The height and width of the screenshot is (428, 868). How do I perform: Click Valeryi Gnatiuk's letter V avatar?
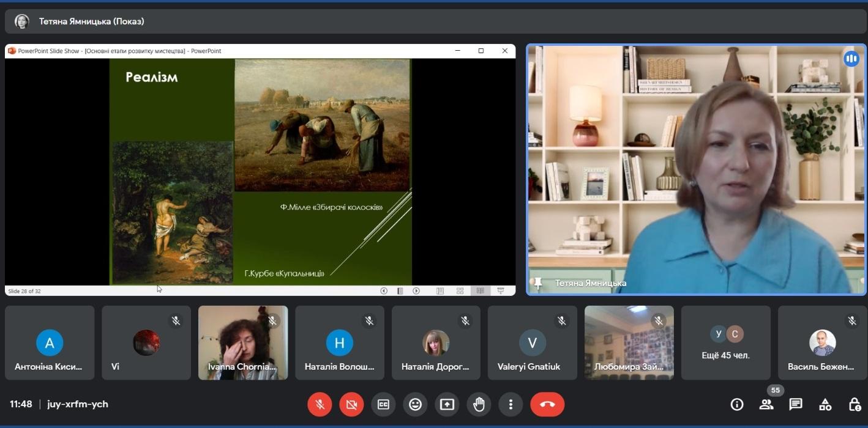[x=533, y=343]
